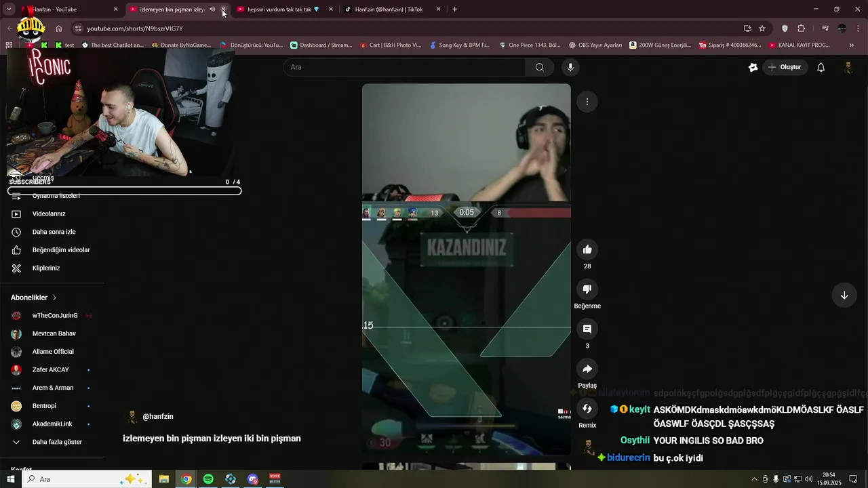The image size is (868, 488).
Task: Open the tab search dropdown arrow
Action: pyautogui.click(x=8, y=9)
